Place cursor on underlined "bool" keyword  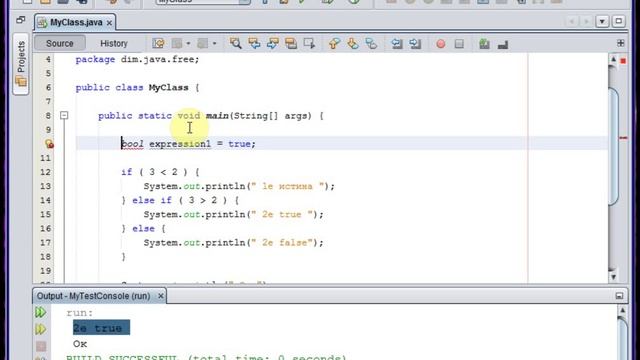pos(132,144)
